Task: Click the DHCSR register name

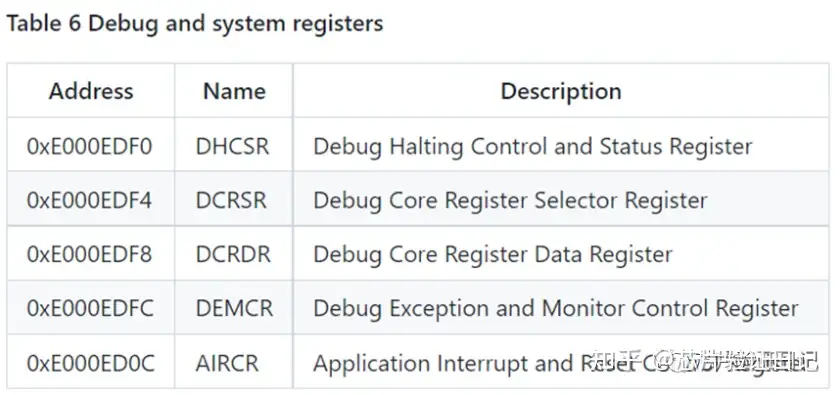Action: 232,147
